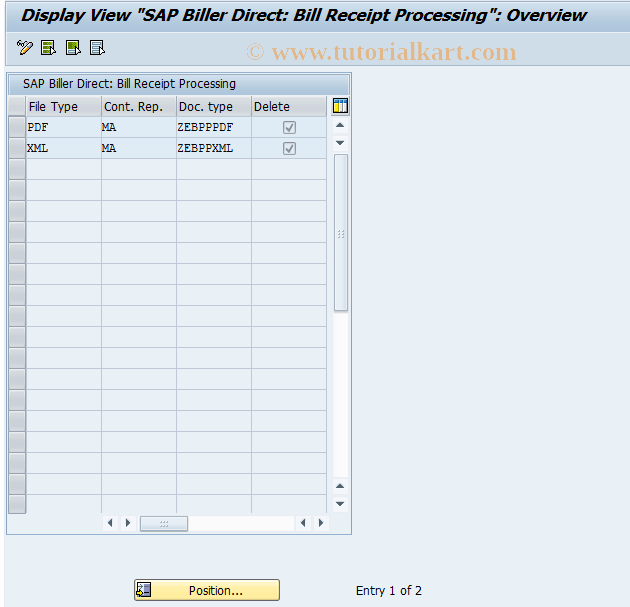Screen dimensions: 630x607
Task: Toggle Display/Change mode pencil icon
Action: (25, 48)
